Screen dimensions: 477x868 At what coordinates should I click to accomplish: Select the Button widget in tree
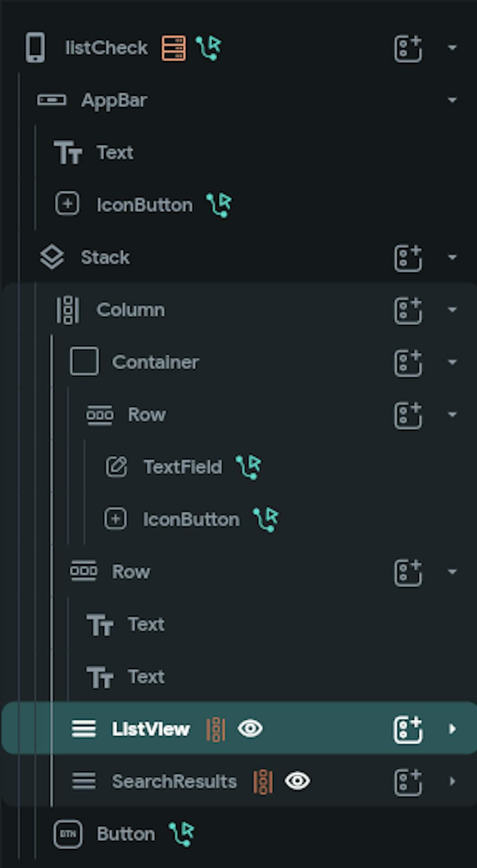[x=126, y=834]
